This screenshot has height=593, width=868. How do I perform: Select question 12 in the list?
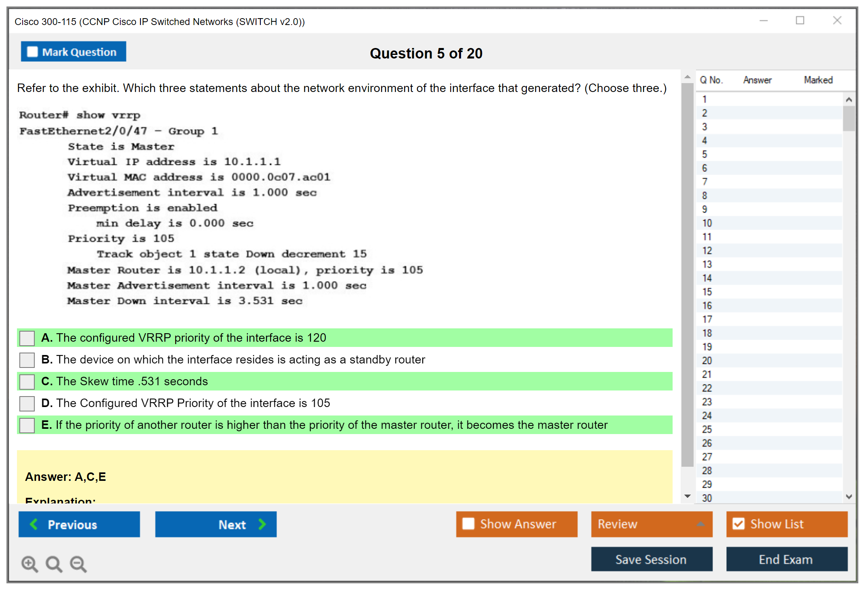(707, 251)
